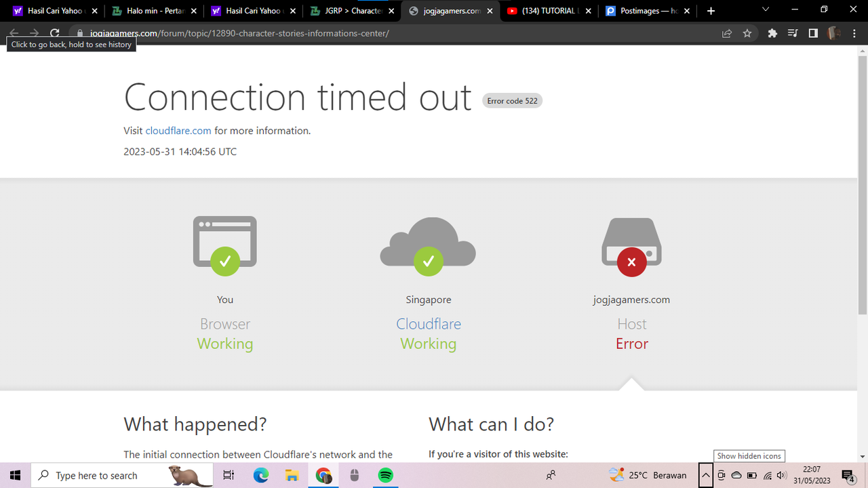Open site info via the address bar lock icon
The image size is (868, 488).
click(80, 33)
